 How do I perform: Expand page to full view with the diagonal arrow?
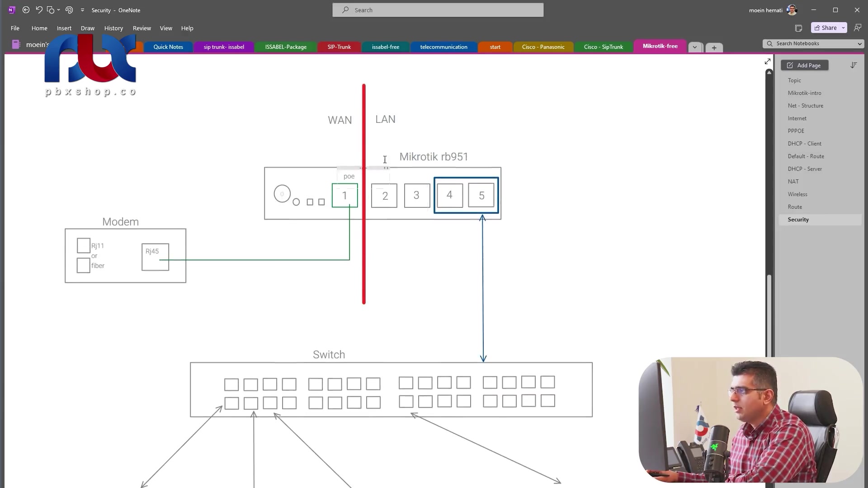(768, 61)
